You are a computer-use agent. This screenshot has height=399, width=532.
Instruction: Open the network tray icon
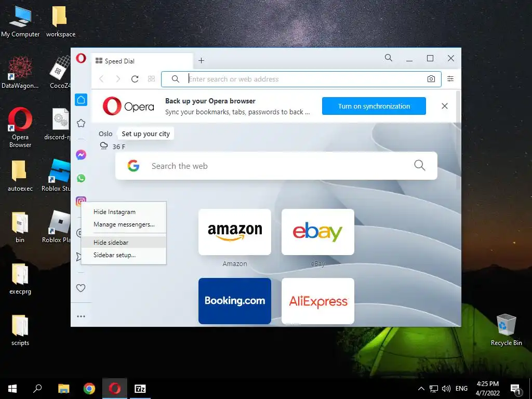[x=434, y=389]
